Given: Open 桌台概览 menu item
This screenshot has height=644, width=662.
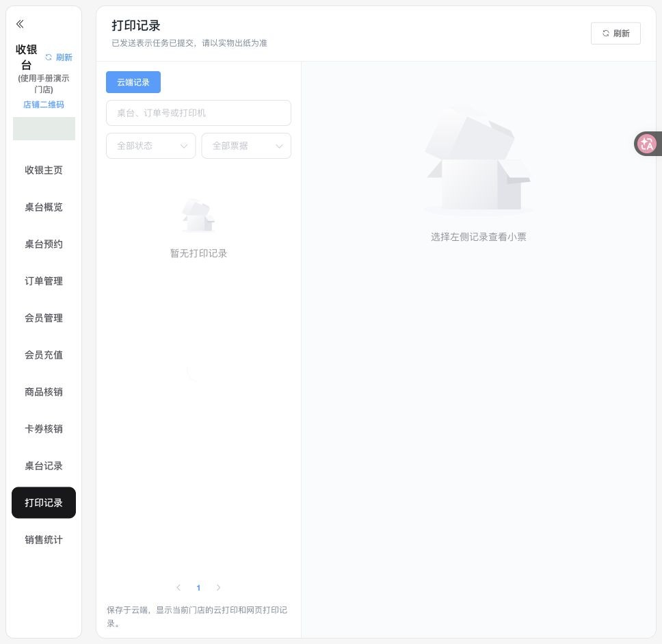Looking at the screenshot, I should pos(44,207).
